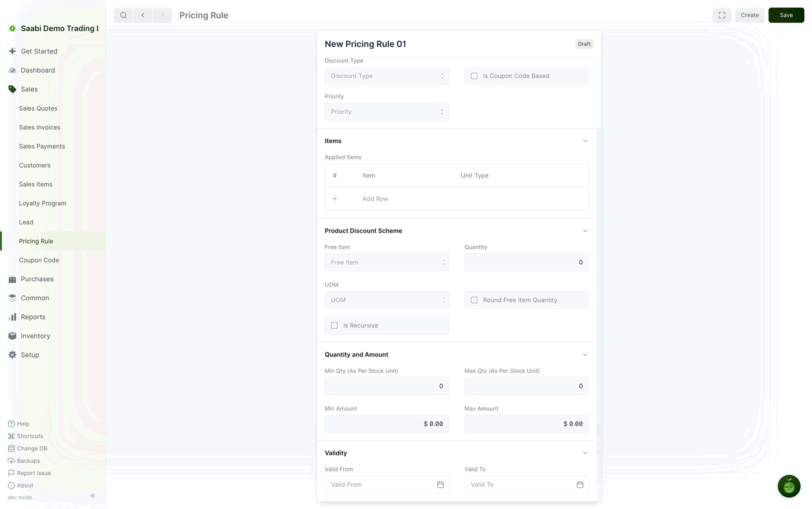Go back with the left chevron
This screenshot has width=812, height=509.
pyautogui.click(x=143, y=15)
